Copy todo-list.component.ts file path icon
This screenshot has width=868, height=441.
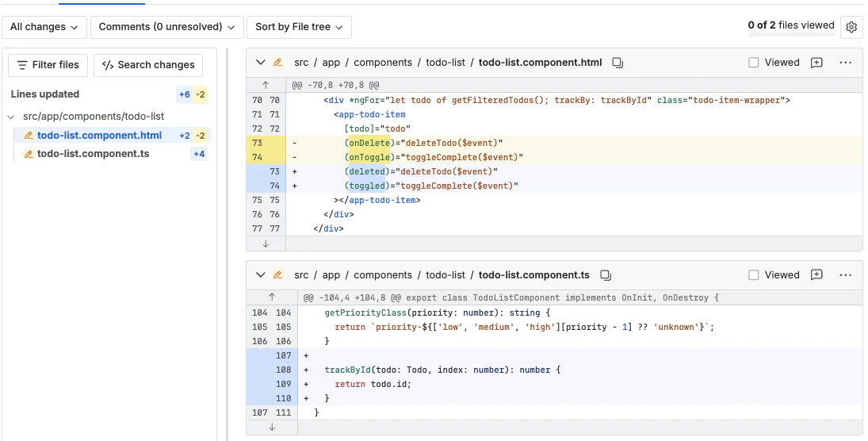click(x=606, y=275)
